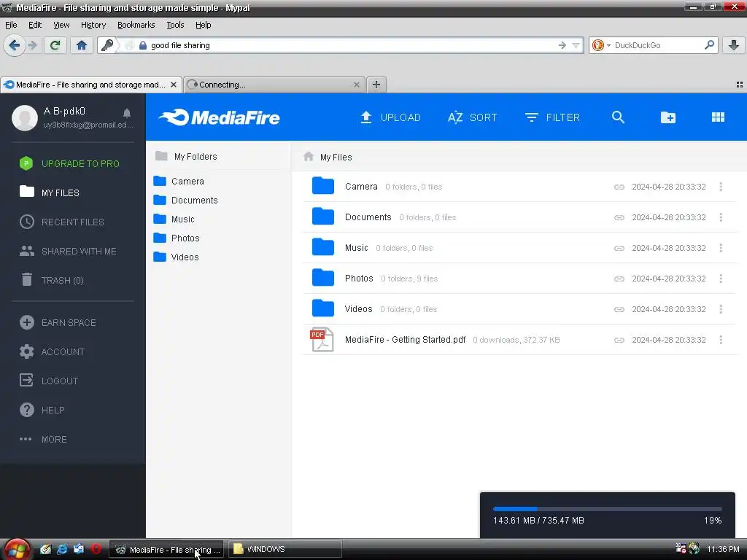Image resolution: width=747 pixels, height=560 pixels.
Task: Click share link icon for Camera folder
Action: (619, 187)
